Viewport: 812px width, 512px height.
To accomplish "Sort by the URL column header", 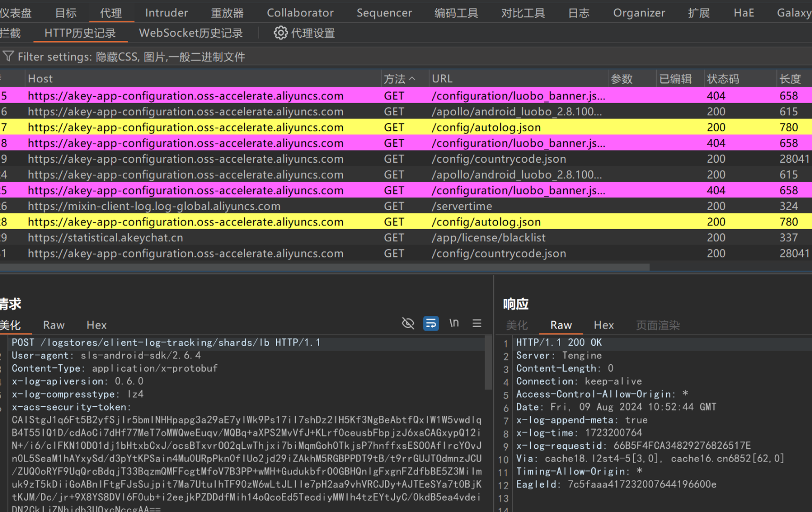I will 442,79.
